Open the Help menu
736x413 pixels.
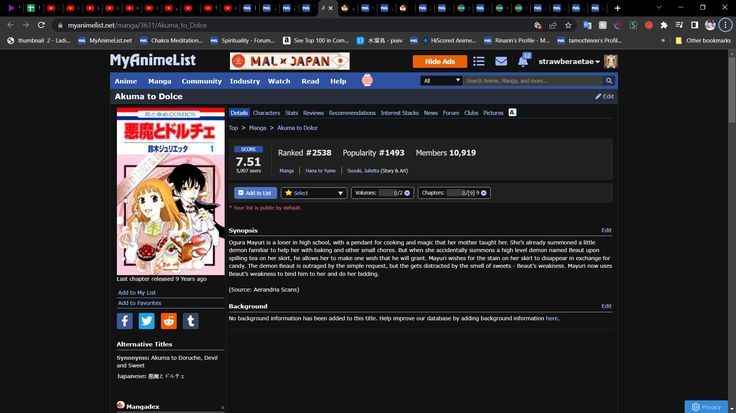click(338, 81)
